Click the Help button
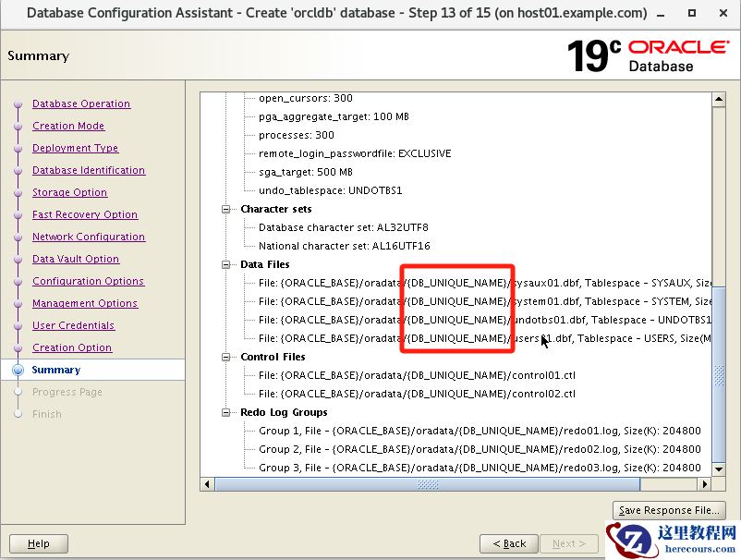The image size is (741, 560). [x=38, y=543]
